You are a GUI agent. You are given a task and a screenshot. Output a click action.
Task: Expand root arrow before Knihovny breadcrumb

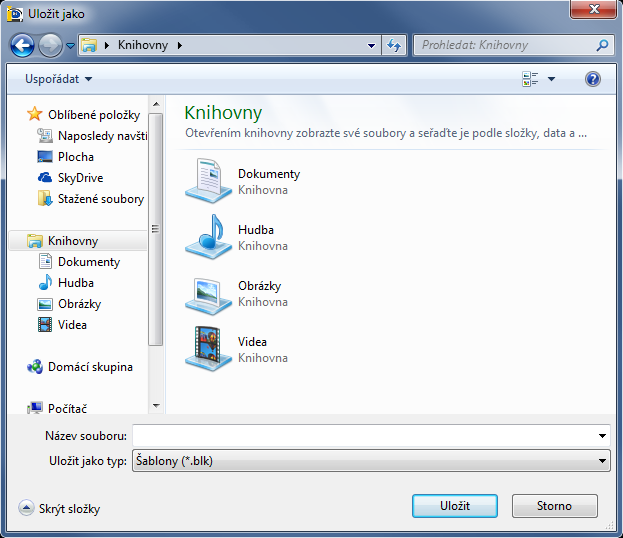point(106,45)
